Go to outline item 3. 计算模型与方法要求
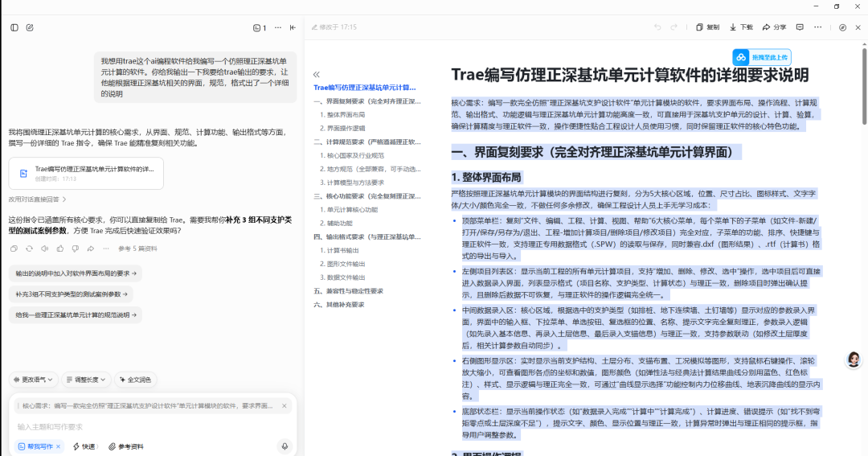868x456 pixels. coord(351,183)
